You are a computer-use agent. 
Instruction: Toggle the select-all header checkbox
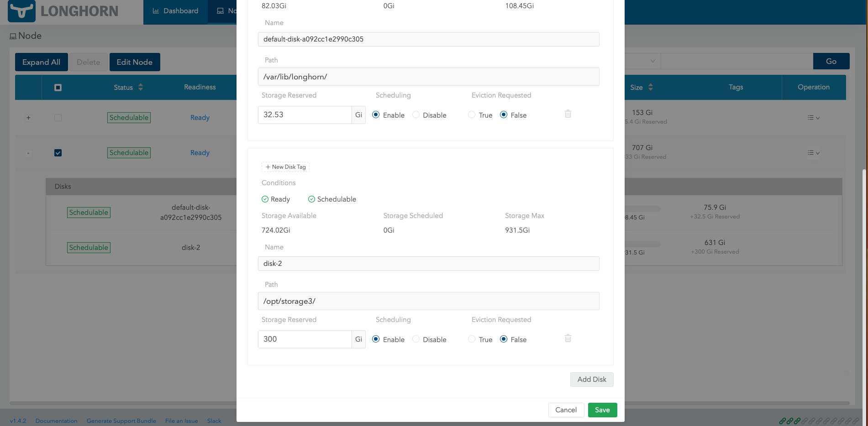click(58, 88)
